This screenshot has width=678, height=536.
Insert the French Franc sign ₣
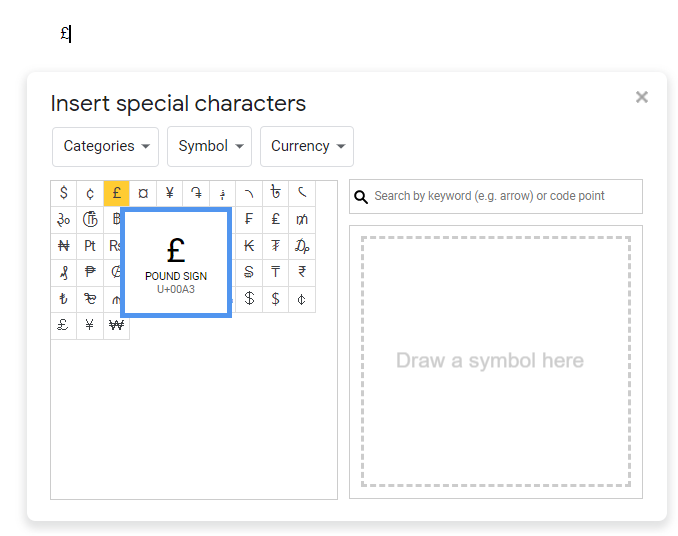click(249, 219)
